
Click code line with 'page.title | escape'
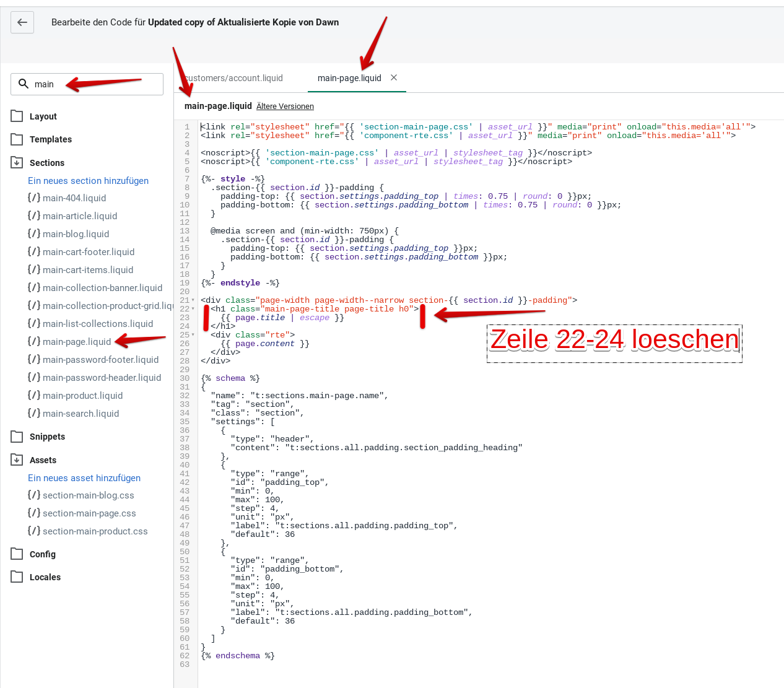tap(282, 318)
